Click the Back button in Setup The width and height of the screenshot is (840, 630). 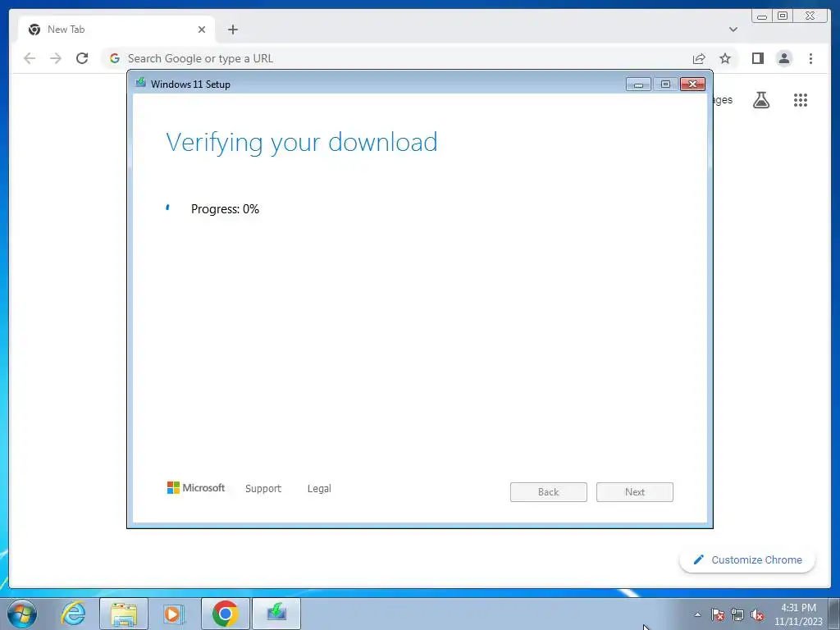pyautogui.click(x=549, y=492)
